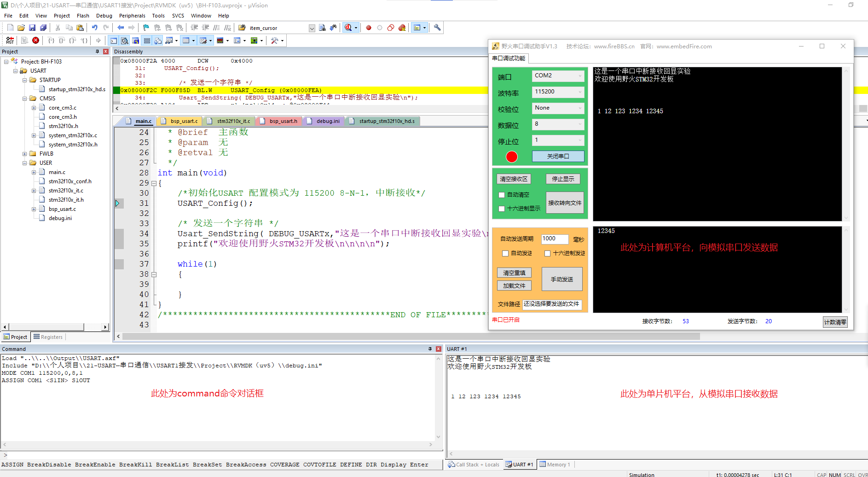
Task: Collapse the STARTUP folder in project tree
Action: 24,80
